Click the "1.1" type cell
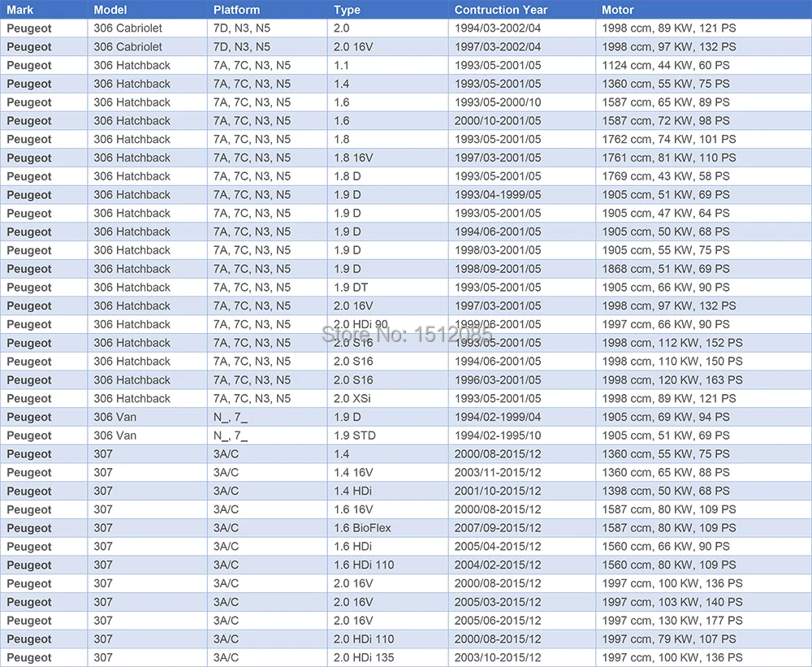This screenshot has width=812, height=667. click(x=388, y=65)
